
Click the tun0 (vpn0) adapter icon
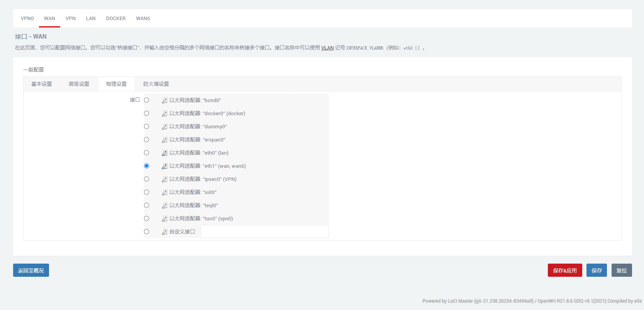[x=164, y=219]
